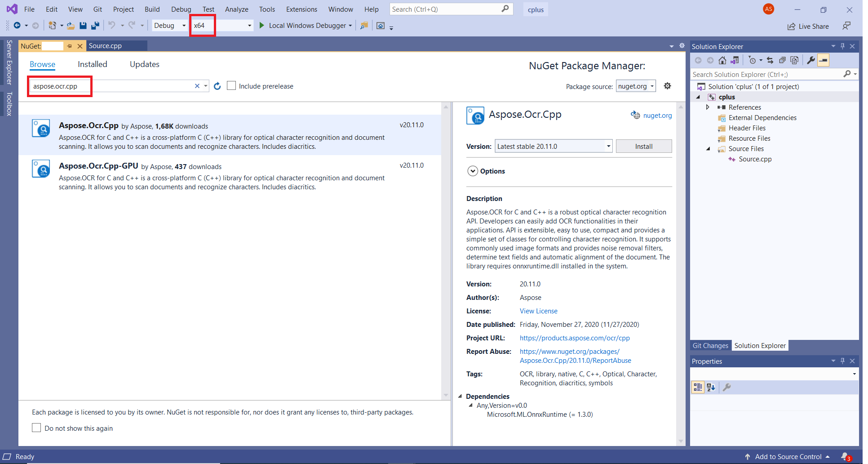The image size is (868, 464).
Task: Refresh the NuGet package search results
Action: (217, 86)
